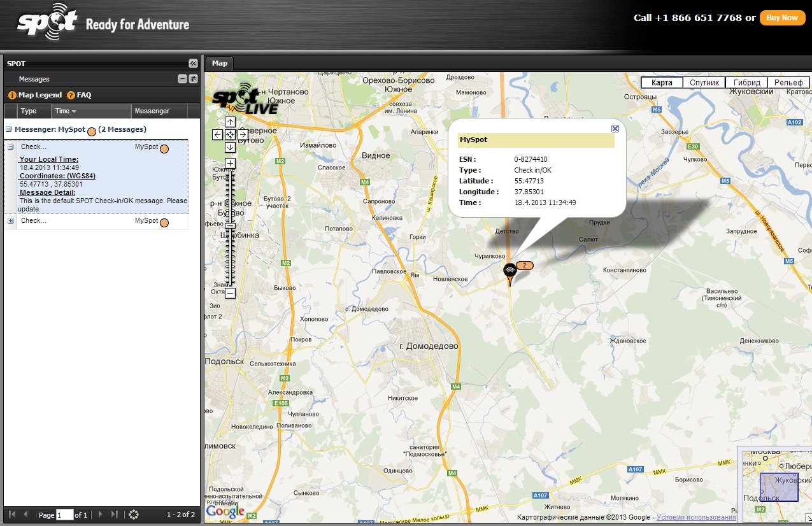The image size is (812, 526).
Task: Click orange dot in Messenger: MySpot group header
Action: coord(92,132)
